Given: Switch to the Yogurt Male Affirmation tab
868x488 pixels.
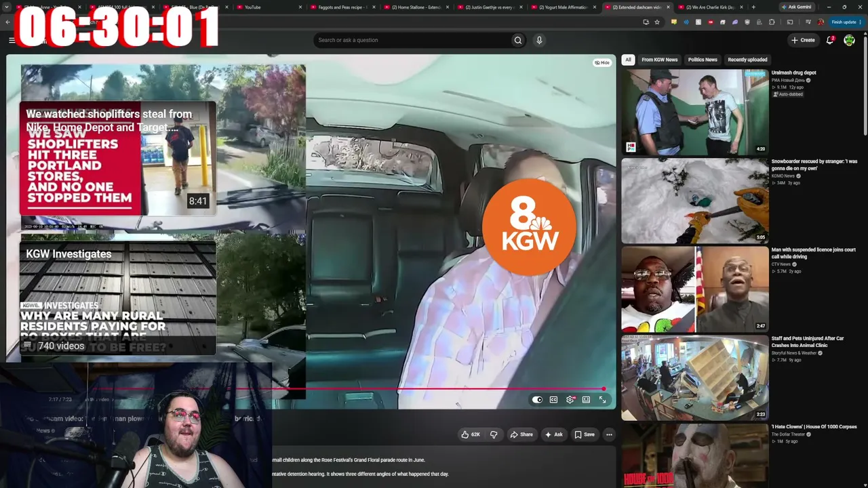Looking at the screenshot, I should tap(564, 7).
